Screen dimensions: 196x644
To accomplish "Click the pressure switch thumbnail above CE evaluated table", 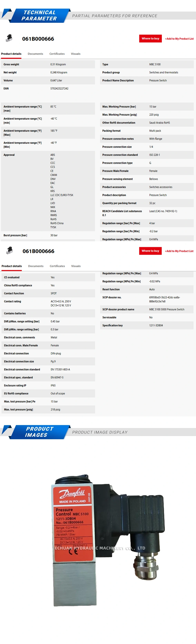I will 9,250.
